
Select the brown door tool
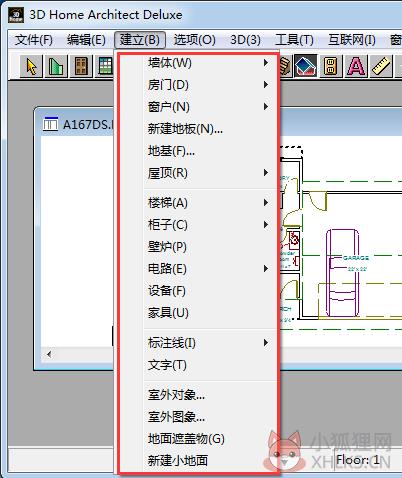tap(81, 66)
